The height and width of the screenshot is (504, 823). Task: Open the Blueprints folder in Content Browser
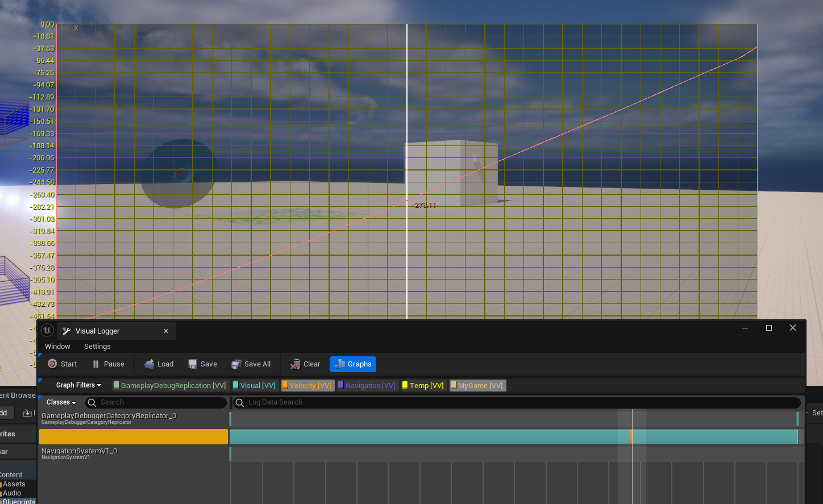coord(19,501)
